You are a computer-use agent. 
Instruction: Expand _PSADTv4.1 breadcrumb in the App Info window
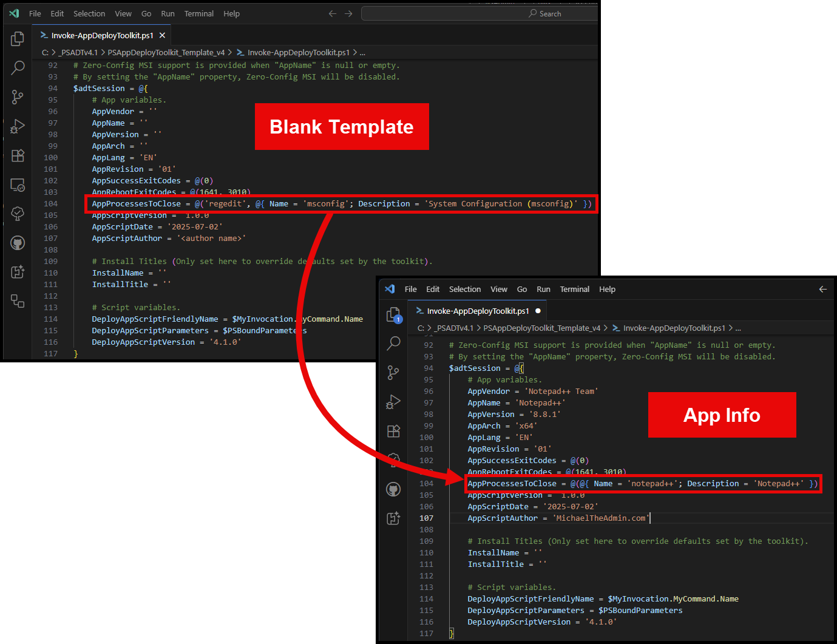[454, 328]
